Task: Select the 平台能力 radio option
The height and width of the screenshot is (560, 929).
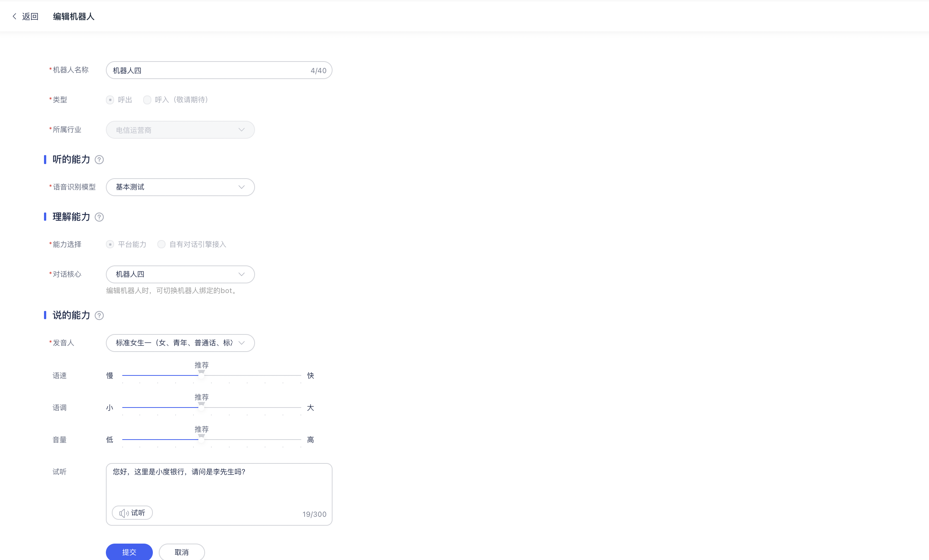Action: [x=110, y=244]
